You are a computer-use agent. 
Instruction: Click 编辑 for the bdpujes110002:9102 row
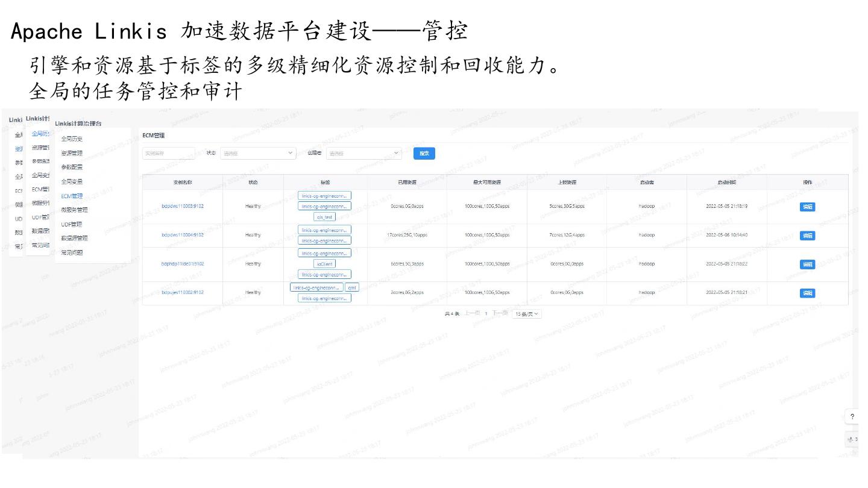coord(808,293)
